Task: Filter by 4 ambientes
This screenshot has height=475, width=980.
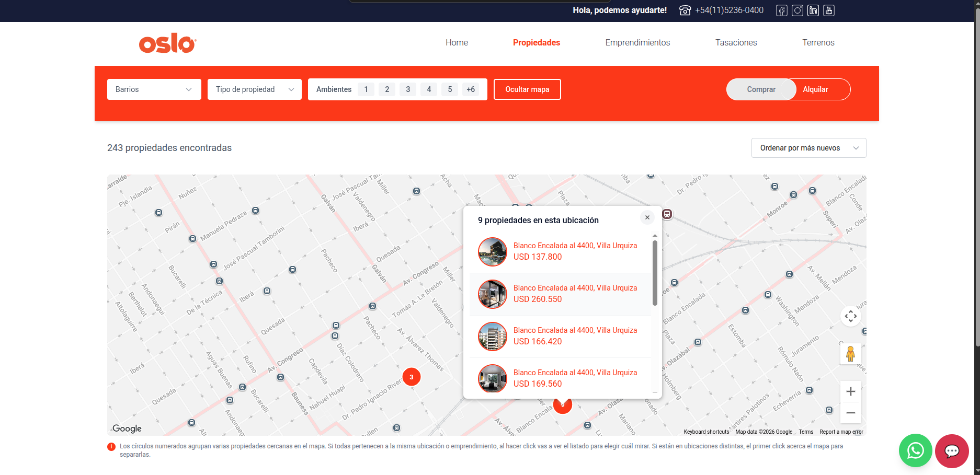Action: click(x=429, y=89)
